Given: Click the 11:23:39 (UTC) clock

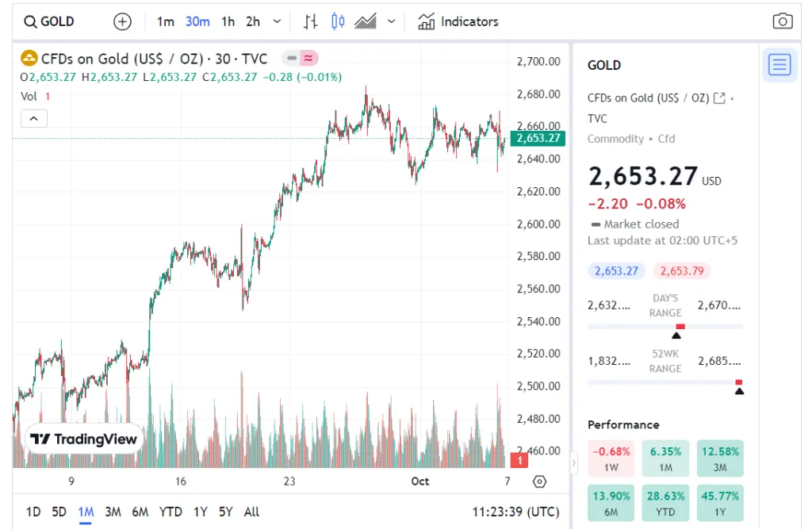Looking at the screenshot, I should 515,512.
